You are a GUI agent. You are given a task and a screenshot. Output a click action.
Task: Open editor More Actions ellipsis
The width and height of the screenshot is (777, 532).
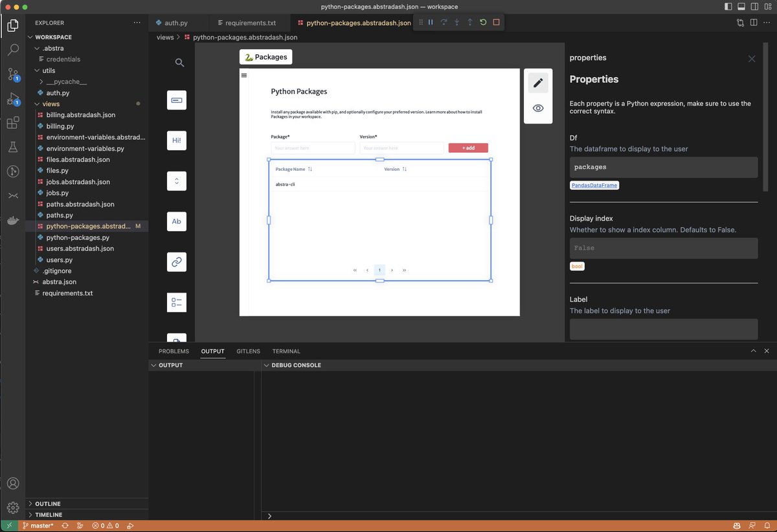tap(767, 23)
